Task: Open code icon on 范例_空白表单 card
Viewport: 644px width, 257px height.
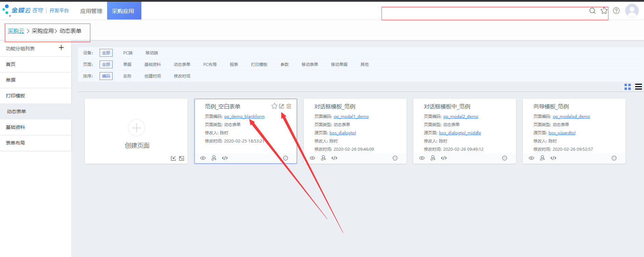Action: tap(225, 158)
